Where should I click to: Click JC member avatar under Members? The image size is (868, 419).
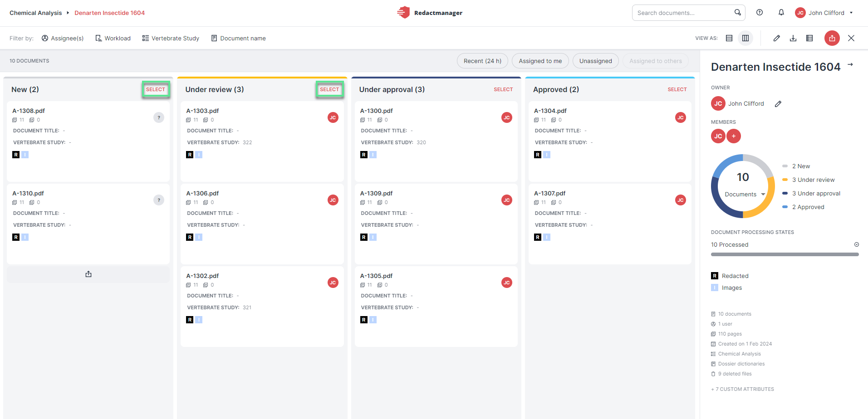tap(718, 136)
